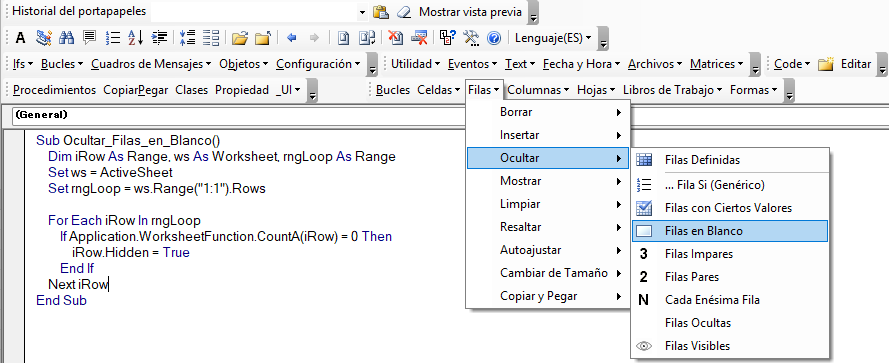The width and height of the screenshot is (889, 363).
Task: Open Libros de Trabajo dropdown
Action: [672, 90]
